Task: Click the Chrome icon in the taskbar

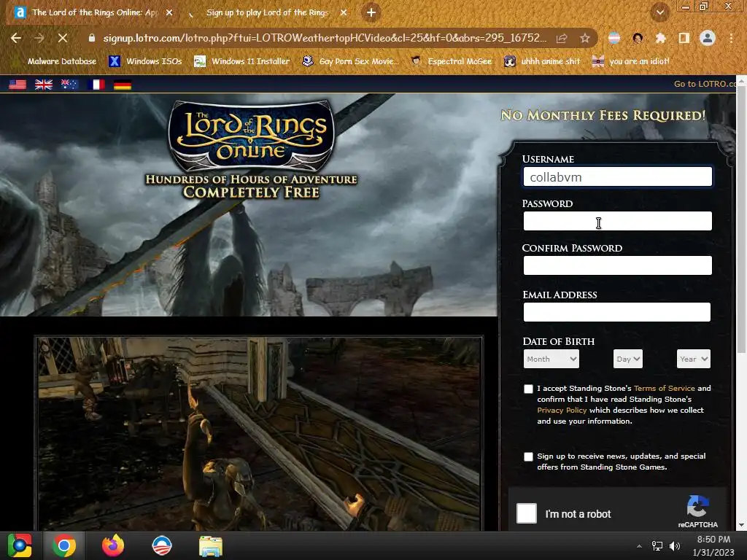Action: point(64,545)
